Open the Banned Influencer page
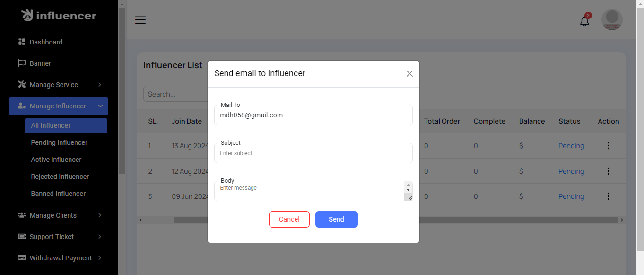Image resolution: width=644 pixels, height=275 pixels. (58, 194)
